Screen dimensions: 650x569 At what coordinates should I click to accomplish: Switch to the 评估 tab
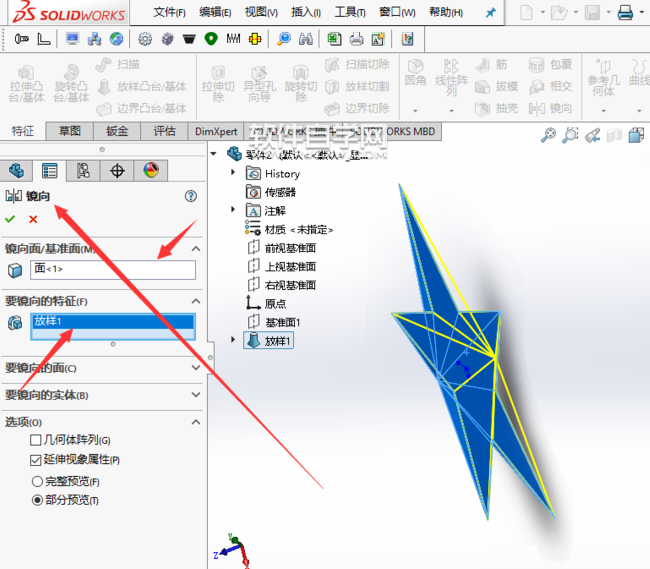[165, 131]
